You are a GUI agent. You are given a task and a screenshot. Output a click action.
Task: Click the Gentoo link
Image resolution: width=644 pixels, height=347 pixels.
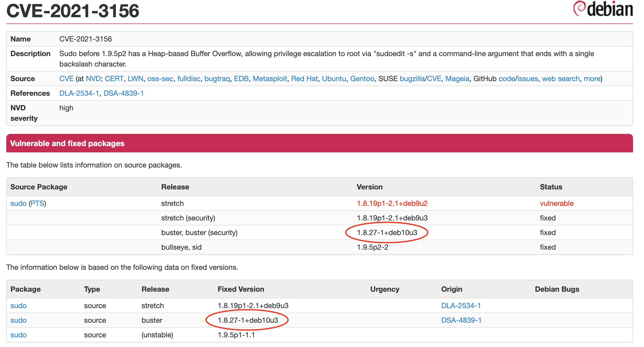click(x=362, y=79)
